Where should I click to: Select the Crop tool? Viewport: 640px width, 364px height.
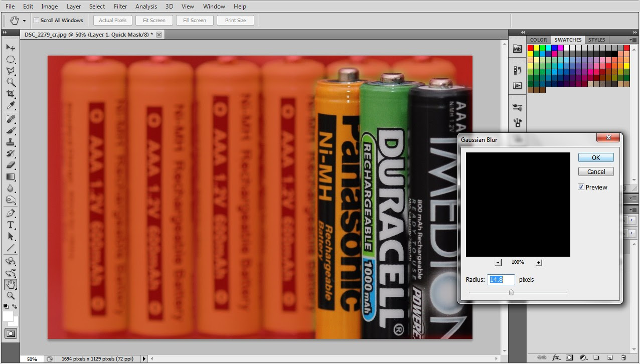pyautogui.click(x=11, y=94)
